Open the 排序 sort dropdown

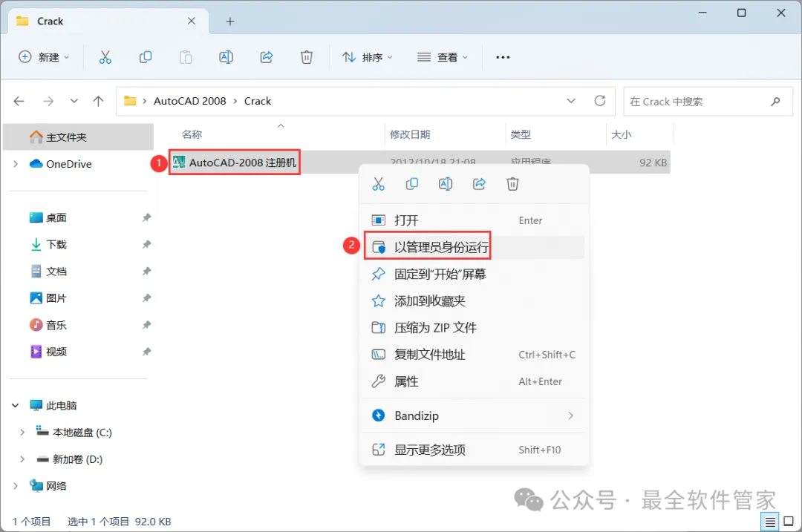(x=368, y=57)
